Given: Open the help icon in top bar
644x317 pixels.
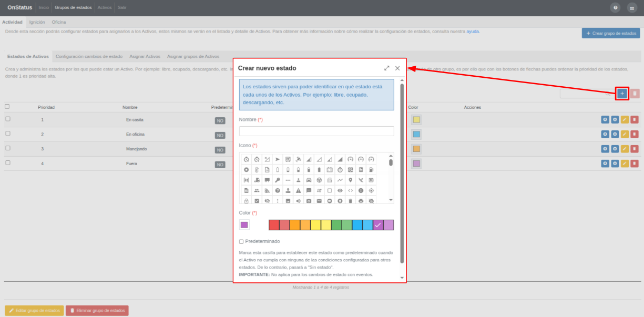Looking at the screenshot, I should [x=615, y=8].
